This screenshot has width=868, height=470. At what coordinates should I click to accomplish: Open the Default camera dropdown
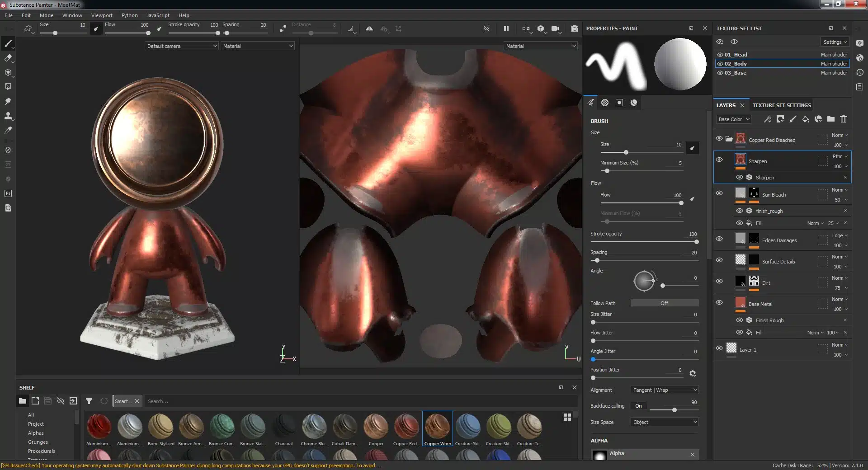click(x=182, y=46)
